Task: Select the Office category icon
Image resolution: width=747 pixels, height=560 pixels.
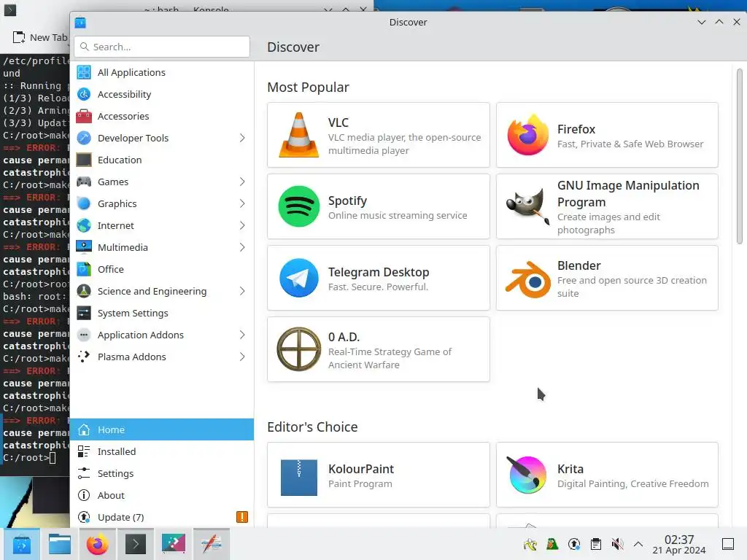Action: point(84,269)
